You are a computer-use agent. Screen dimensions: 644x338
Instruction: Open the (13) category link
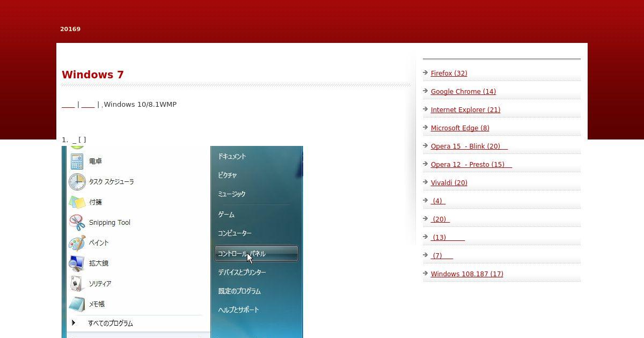point(448,238)
